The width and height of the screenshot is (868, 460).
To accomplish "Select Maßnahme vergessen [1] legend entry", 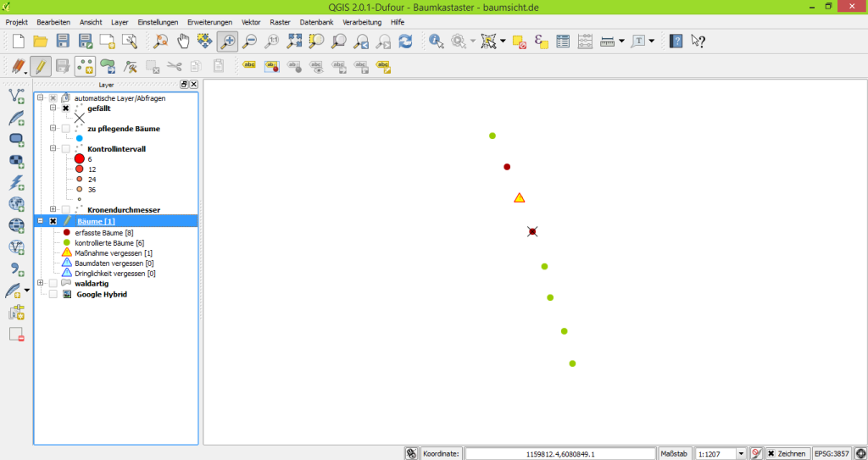I will pyautogui.click(x=114, y=252).
